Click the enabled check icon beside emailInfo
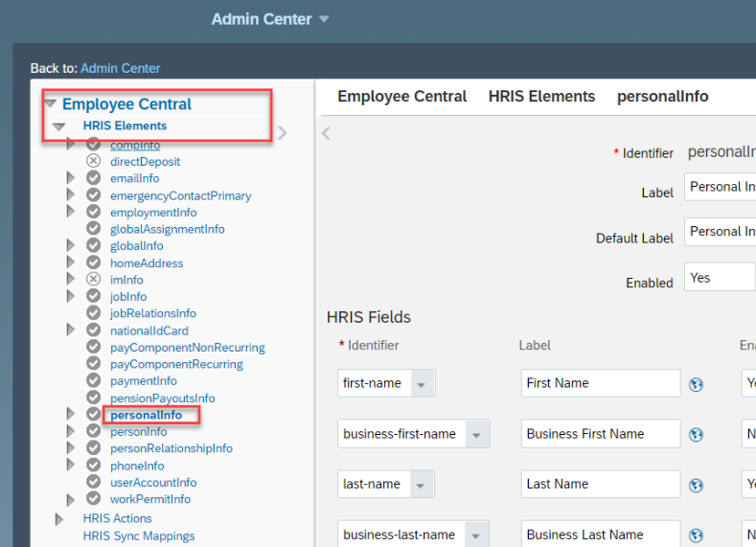The height and width of the screenshot is (547, 756). 94,178
